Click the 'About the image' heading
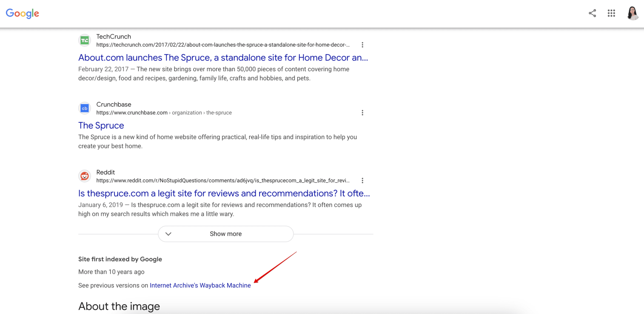This screenshot has height=314, width=644. pyautogui.click(x=119, y=306)
